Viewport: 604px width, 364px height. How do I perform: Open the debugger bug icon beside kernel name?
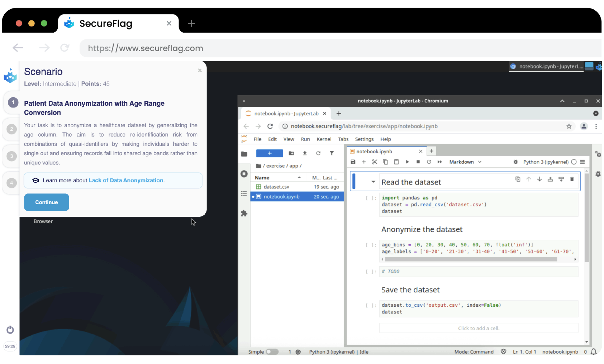coord(515,162)
